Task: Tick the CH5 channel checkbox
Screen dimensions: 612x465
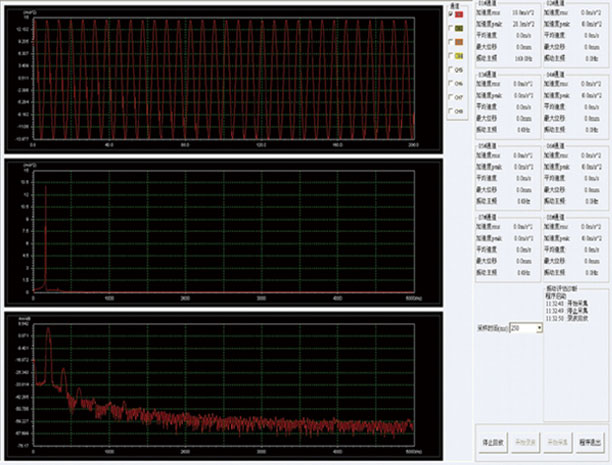Action: pos(451,71)
